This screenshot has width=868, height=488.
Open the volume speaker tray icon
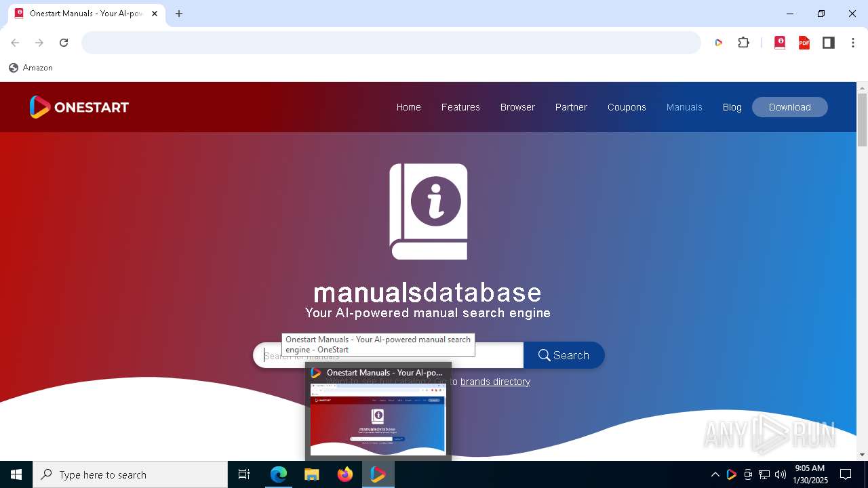point(781,474)
